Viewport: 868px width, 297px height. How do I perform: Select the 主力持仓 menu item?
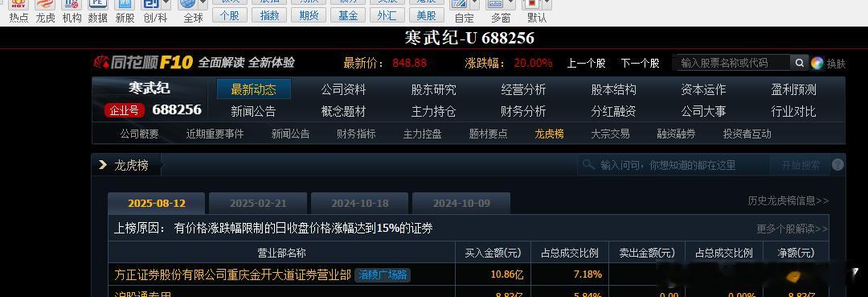[433, 111]
